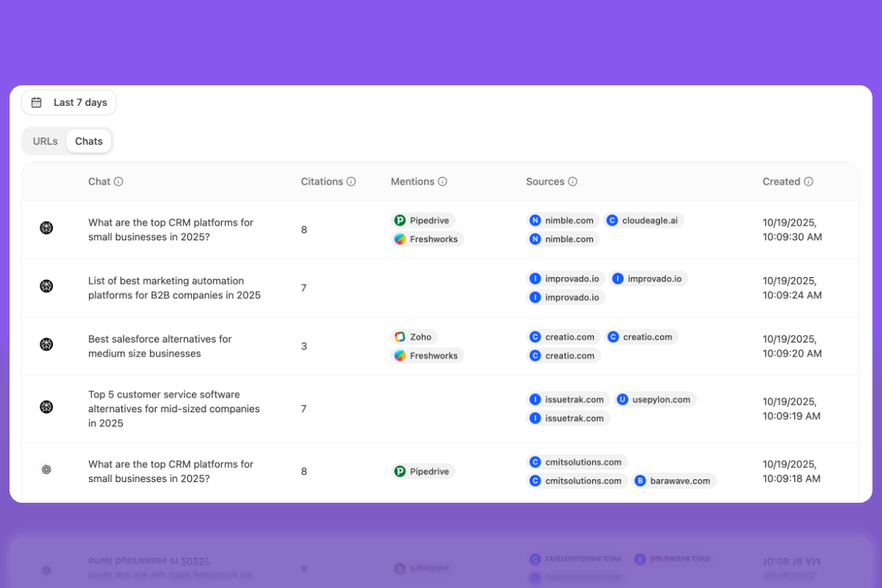Open the cloudeagle.ai source pill

pos(644,220)
